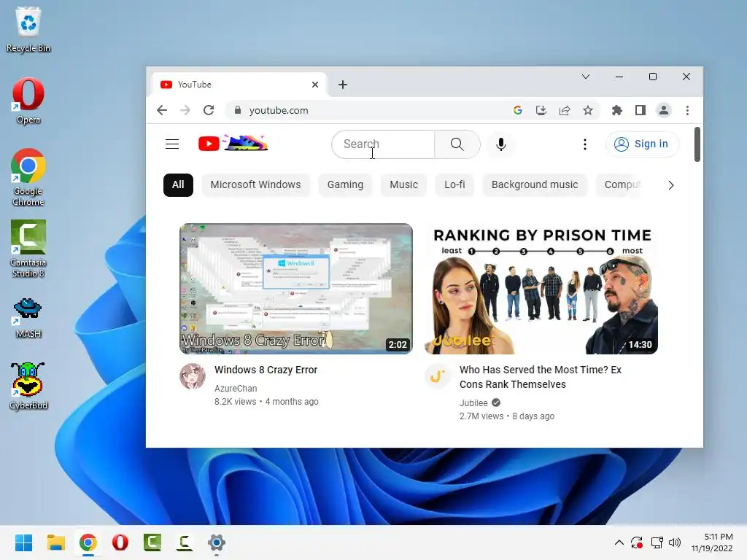Open YouTube settings three-dot menu
Viewport: 747px width, 560px height.
coord(584,144)
